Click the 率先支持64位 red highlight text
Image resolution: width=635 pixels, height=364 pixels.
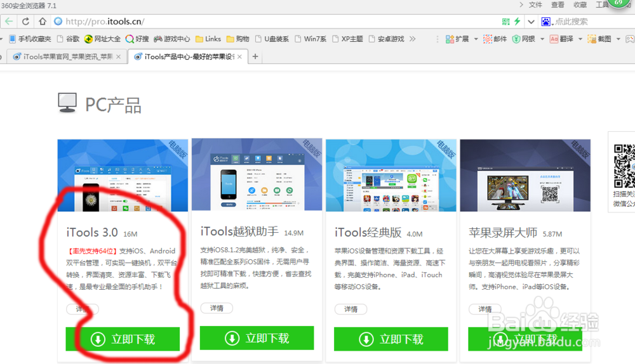tap(93, 251)
